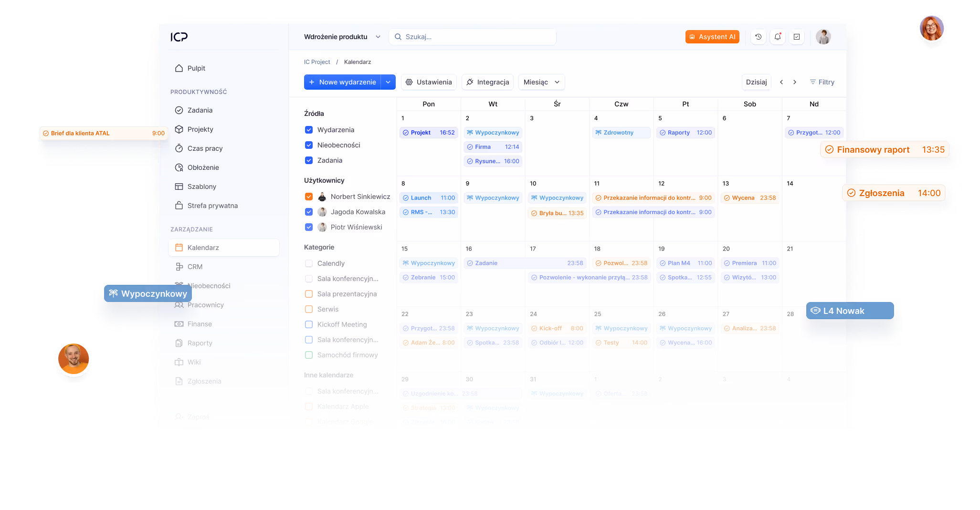Click IC Project breadcrumb link

click(317, 62)
